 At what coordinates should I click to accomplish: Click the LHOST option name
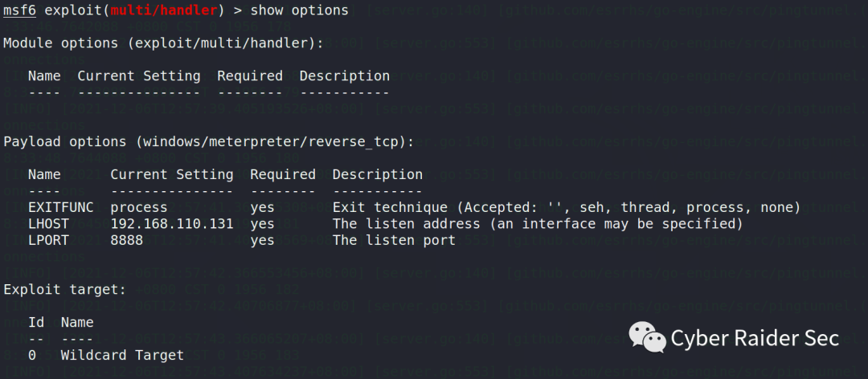pyautogui.click(x=49, y=224)
